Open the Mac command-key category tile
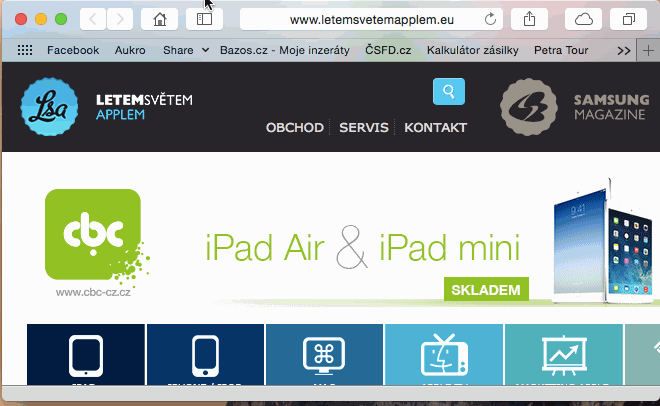660x406 pixels. click(x=325, y=354)
